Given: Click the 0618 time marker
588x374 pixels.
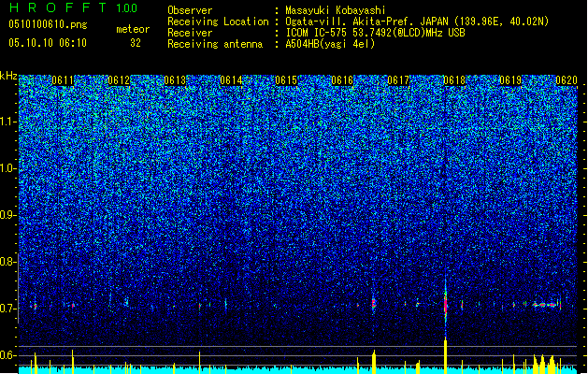Looking at the screenshot, I should 454,80.
